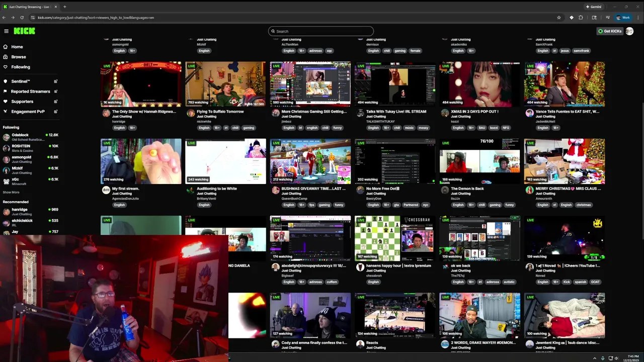Open XMAS IN 3 DAYS POP OUT thumbnail

coord(479,84)
